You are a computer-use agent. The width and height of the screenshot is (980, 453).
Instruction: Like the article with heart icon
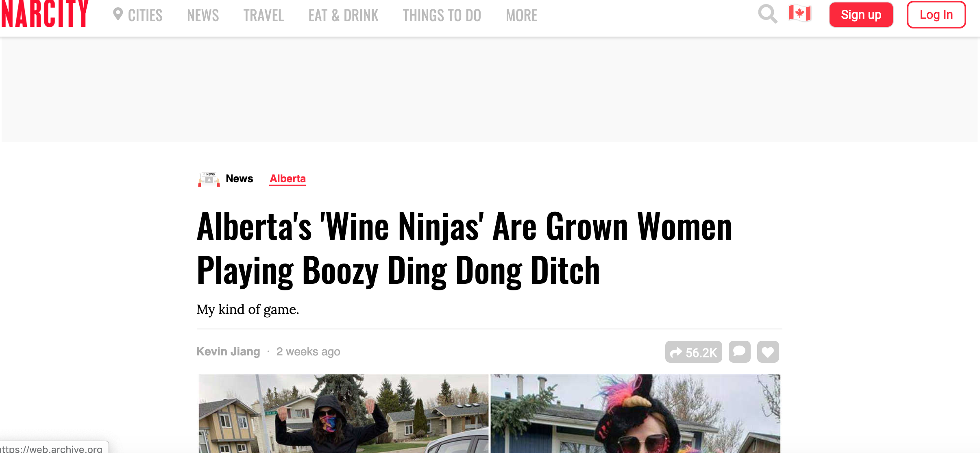[768, 352]
